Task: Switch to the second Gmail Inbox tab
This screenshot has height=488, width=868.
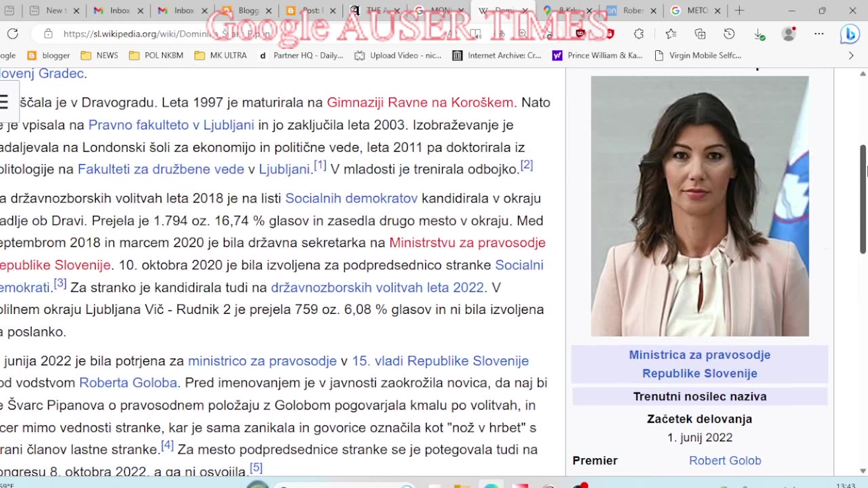Action: coord(183,11)
